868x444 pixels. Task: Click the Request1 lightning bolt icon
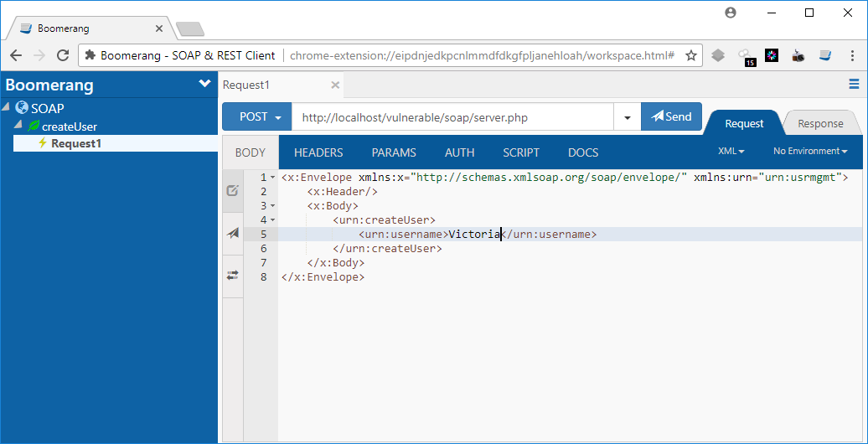pyautogui.click(x=43, y=143)
